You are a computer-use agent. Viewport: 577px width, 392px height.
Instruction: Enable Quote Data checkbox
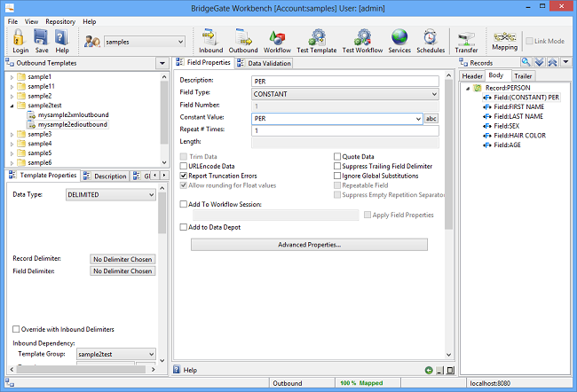click(337, 157)
